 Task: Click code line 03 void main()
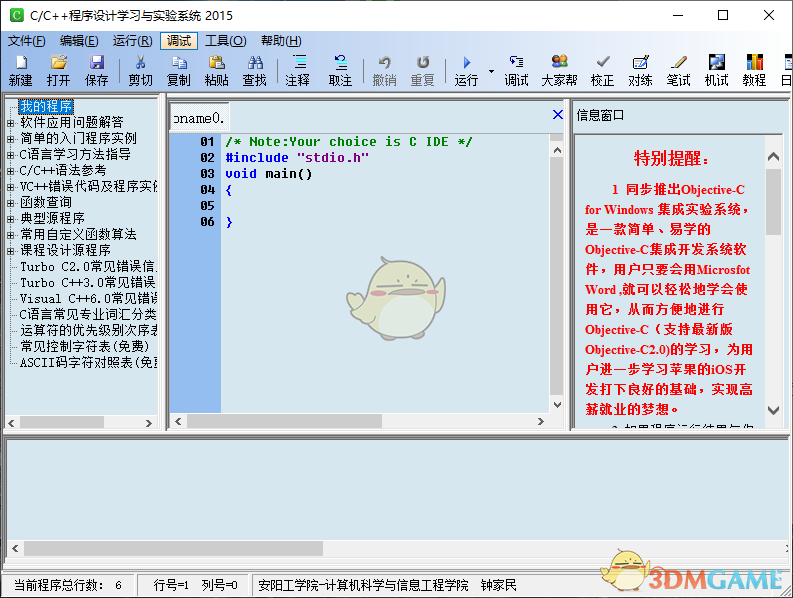point(269,174)
